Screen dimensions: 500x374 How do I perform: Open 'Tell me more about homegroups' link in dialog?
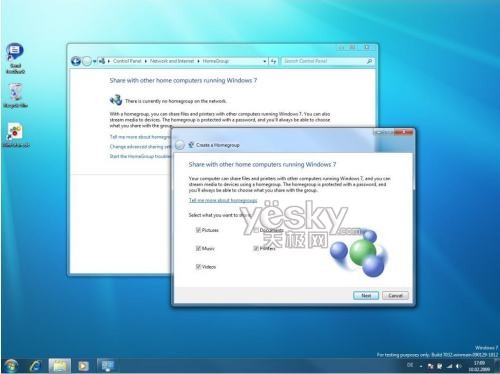point(223,200)
